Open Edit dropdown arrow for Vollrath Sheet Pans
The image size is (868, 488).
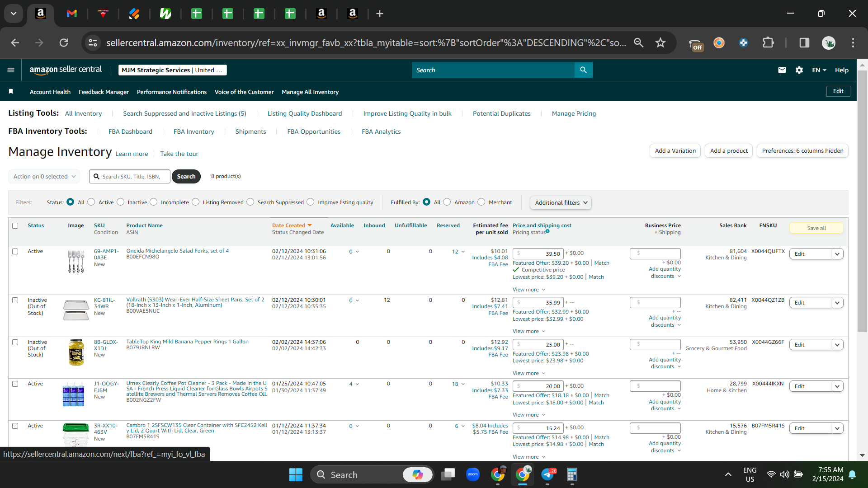tap(838, 303)
